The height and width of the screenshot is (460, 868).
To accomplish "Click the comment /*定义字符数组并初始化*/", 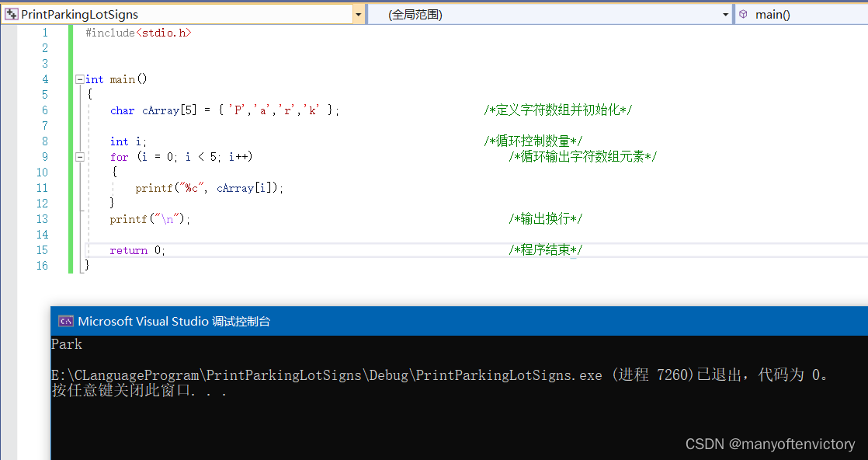I will 558,110.
